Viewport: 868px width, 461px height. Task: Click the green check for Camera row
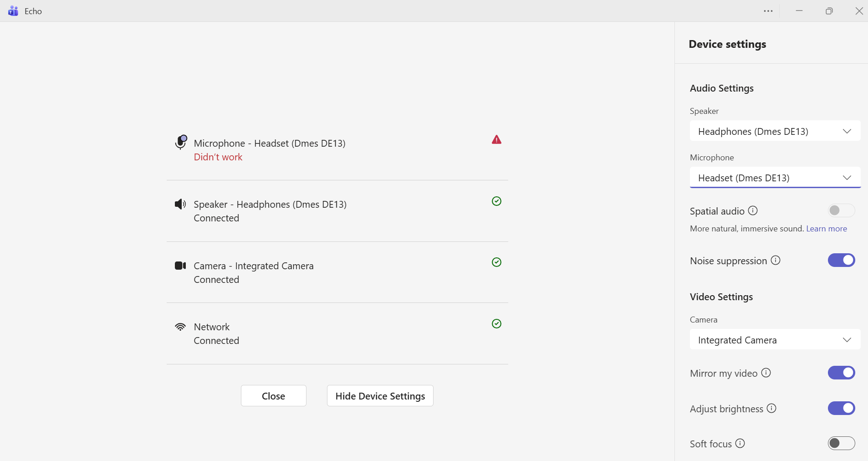pyautogui.click(x=496, y=262)
